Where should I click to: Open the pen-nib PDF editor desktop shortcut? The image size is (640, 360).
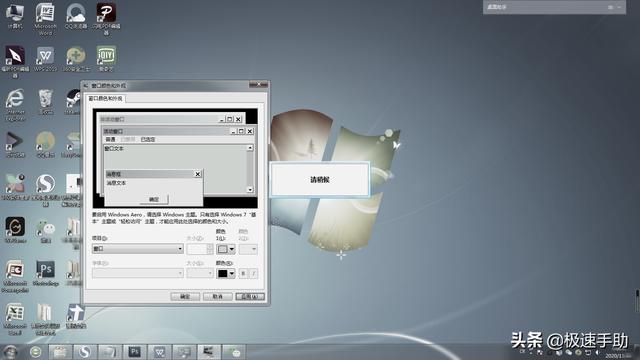15,61
